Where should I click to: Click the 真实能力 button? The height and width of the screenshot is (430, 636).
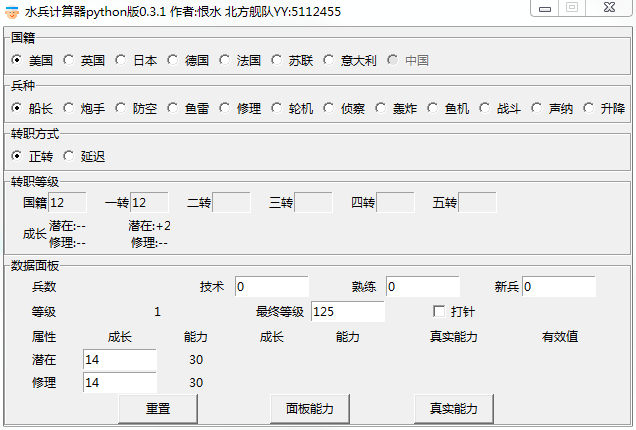coord(453,409)
